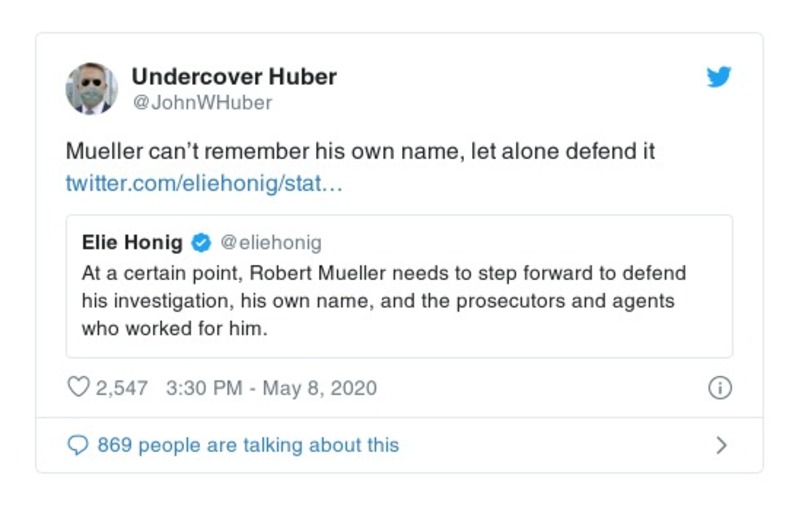Open the tweet info circle icon
The width and height of the screenshot is (799, 513).
(719, 388)
